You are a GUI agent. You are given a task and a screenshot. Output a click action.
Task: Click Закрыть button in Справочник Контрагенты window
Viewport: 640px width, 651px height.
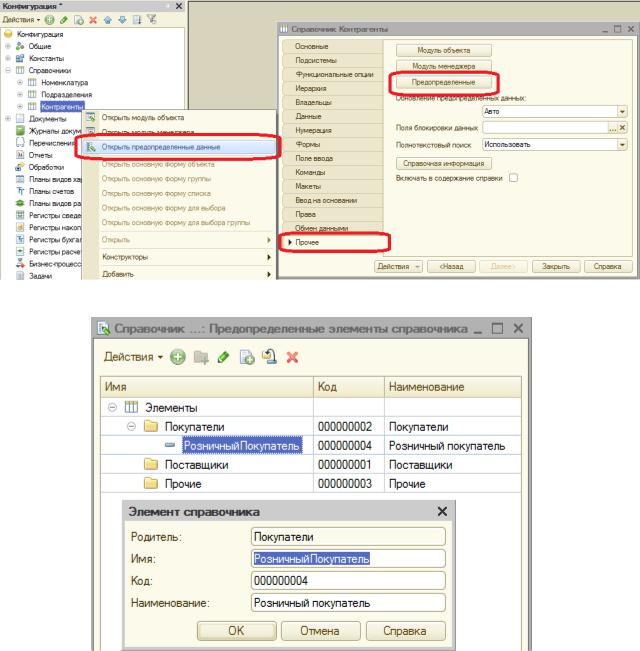(556, 267)
